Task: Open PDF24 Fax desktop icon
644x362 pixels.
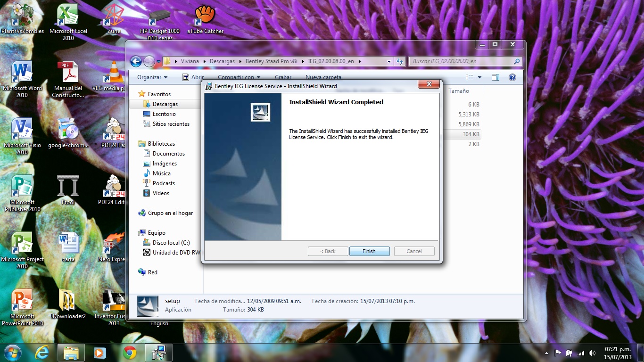Action: (114, 133)
